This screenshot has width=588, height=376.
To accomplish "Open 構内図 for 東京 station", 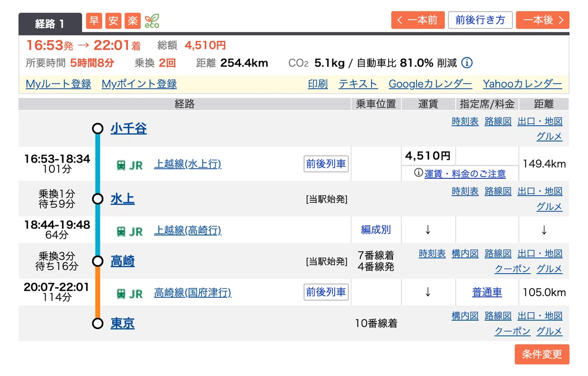I will point(465,316).
